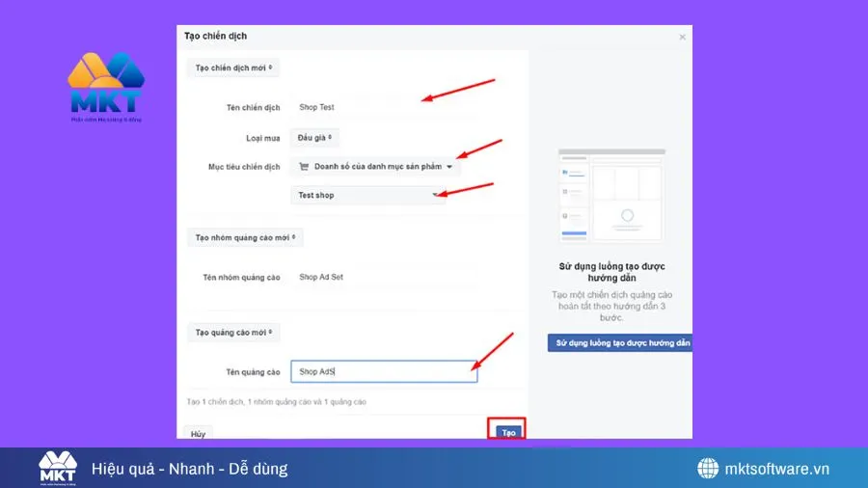Open the Đấu giá buying type dropdown
This screenshot has height=488, width=868.
pos(314,138)
